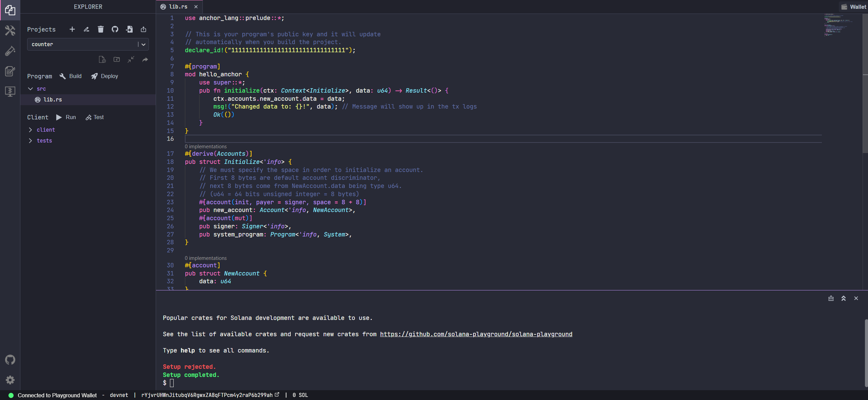Click declare_id! on line 5
This screenshot has height=400, width=868.
point(204,50)
